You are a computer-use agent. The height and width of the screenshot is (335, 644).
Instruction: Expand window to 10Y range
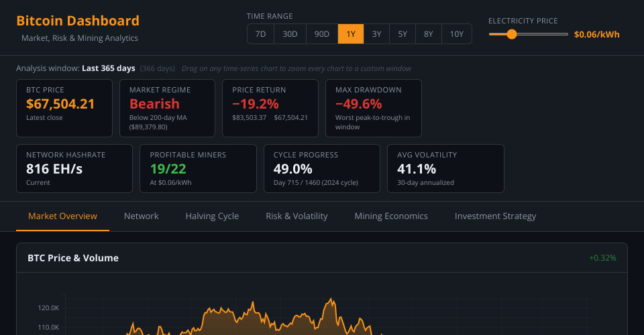point(457,34)
